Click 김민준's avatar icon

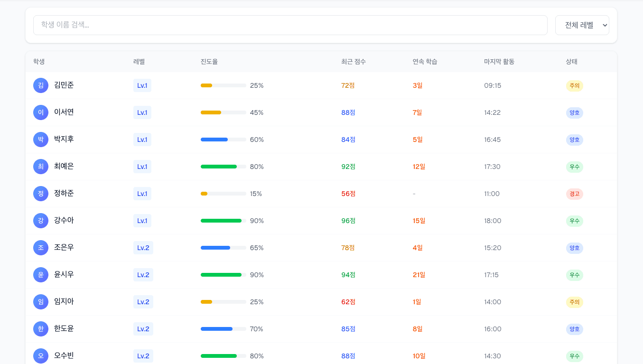point(41,85)
